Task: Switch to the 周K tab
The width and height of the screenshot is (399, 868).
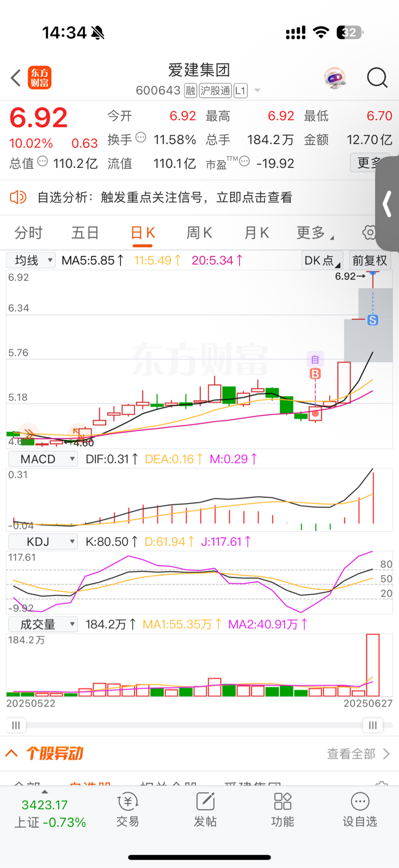Action: click(199, 232)
